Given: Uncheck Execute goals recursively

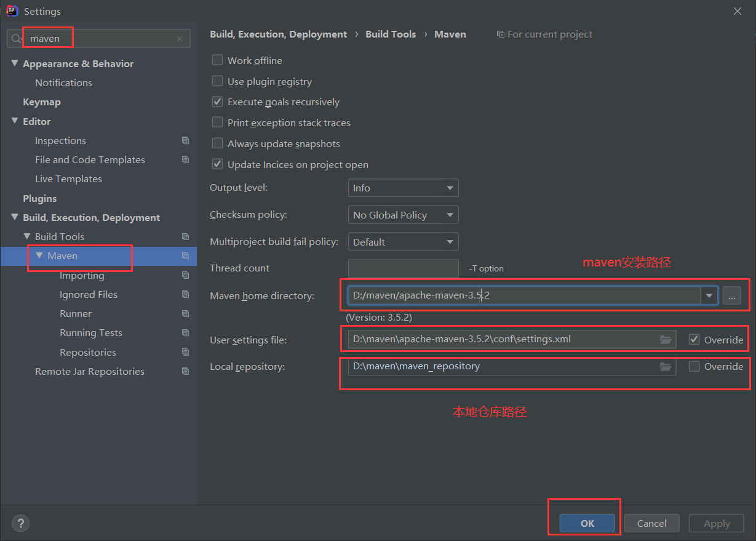Looking at the screenshot, I should [x=217, y=102].
